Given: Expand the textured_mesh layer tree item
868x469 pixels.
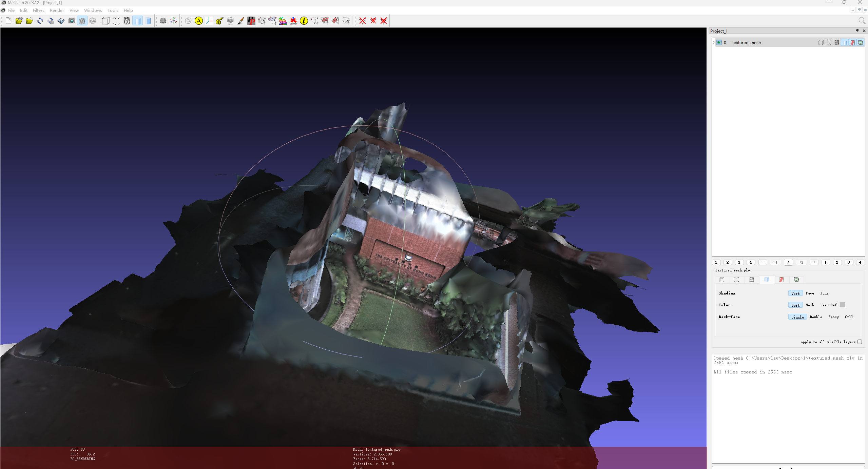Looking at the screenshot, I should [x=714, y=42].
